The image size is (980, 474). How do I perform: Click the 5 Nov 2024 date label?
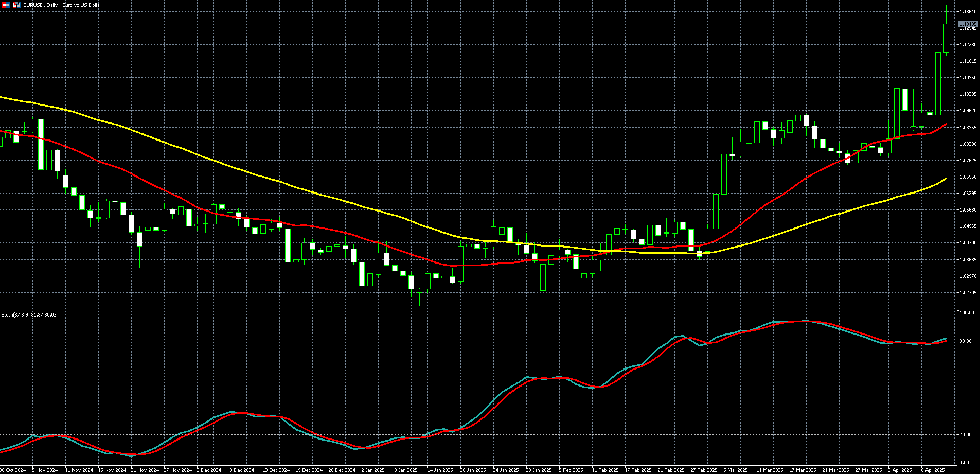tap(45, 470)
